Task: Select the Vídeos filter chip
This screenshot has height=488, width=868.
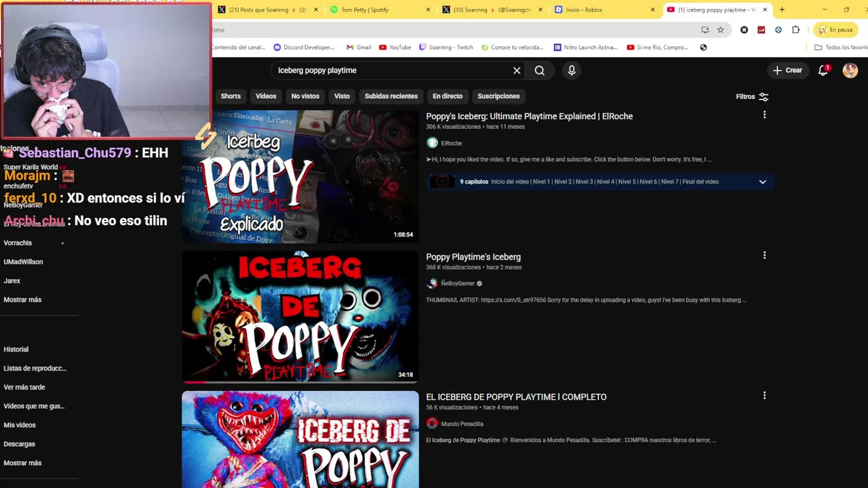Action: 266,96
